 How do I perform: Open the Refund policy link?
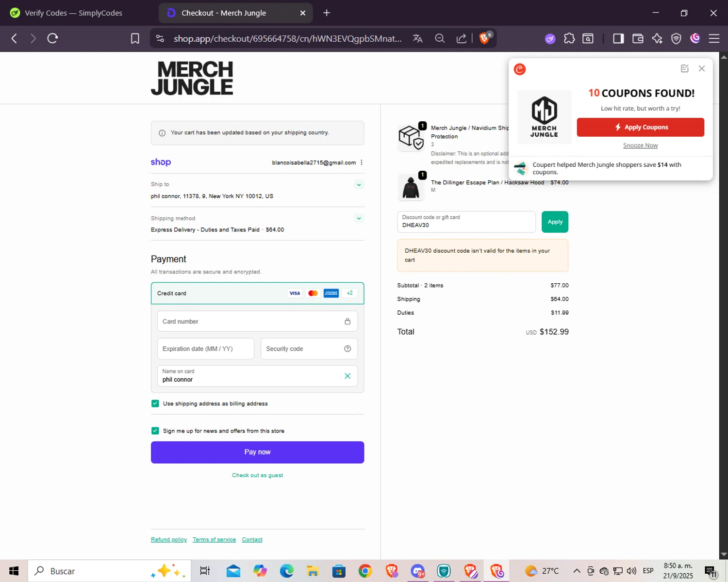[169, 539]
